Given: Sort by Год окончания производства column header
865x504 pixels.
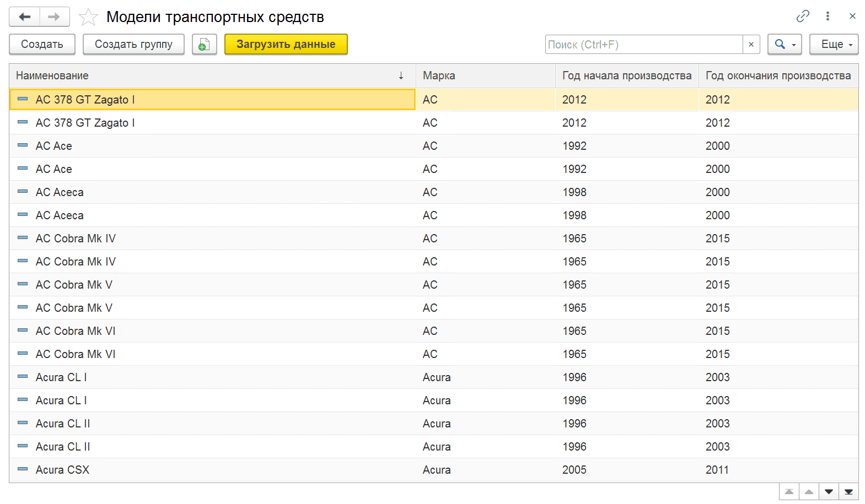Looking at the screenshot, I should point(778,76).
